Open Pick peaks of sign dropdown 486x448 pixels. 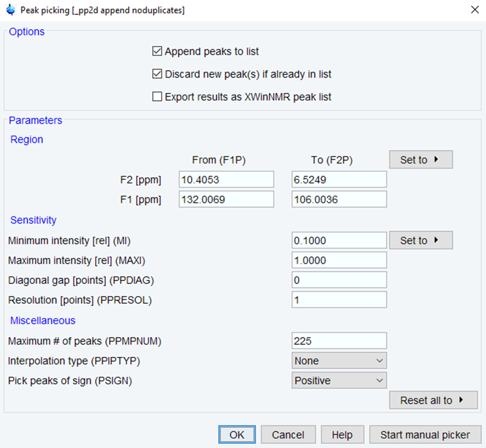click(339, 380)
